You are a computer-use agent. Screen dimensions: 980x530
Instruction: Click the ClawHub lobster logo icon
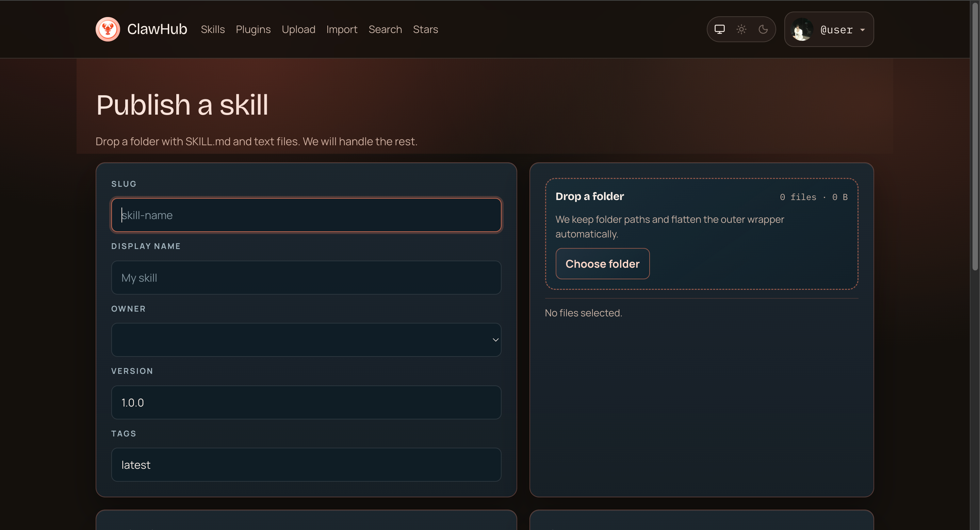(x=108, y=29)
